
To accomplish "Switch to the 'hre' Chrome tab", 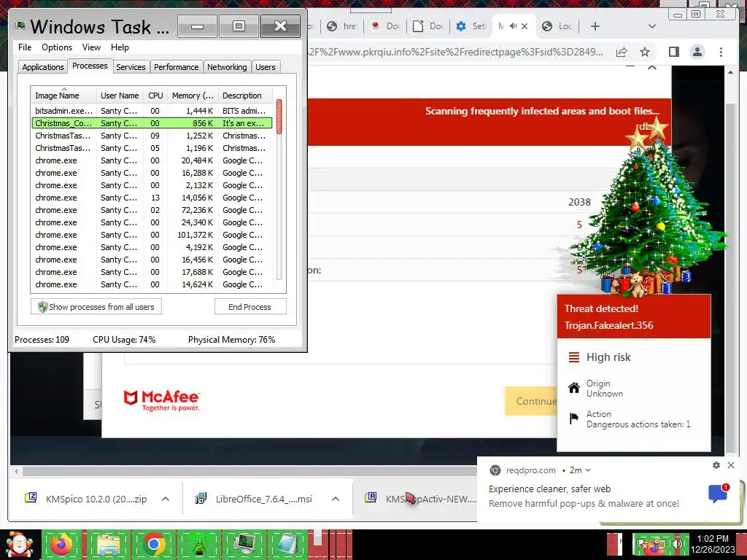I will [x=342, y=26].
